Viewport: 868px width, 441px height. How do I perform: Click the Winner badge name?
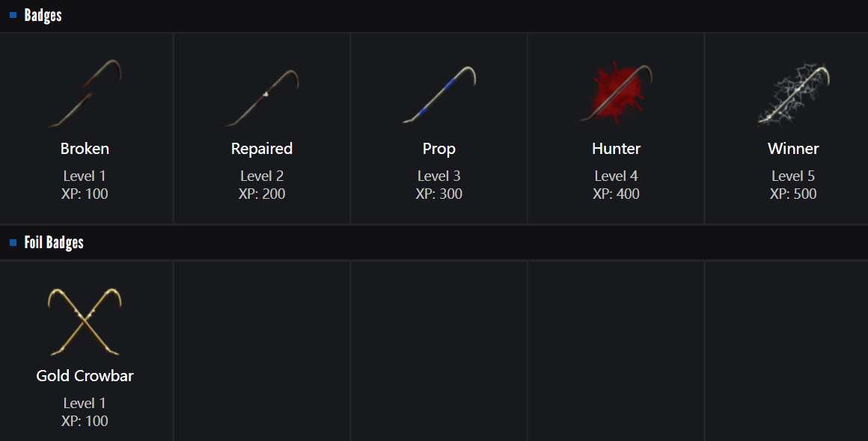(793, 149)
